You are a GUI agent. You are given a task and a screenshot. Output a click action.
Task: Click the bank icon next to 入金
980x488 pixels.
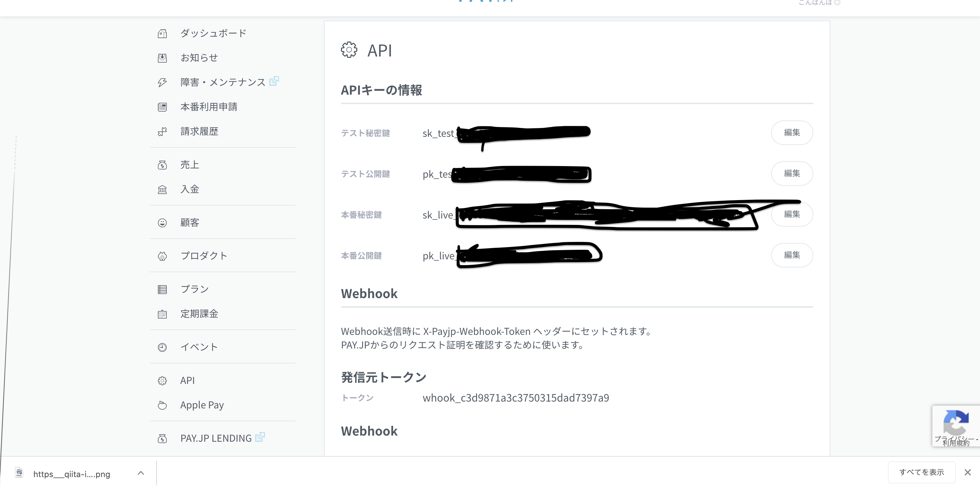click(162, 189)
